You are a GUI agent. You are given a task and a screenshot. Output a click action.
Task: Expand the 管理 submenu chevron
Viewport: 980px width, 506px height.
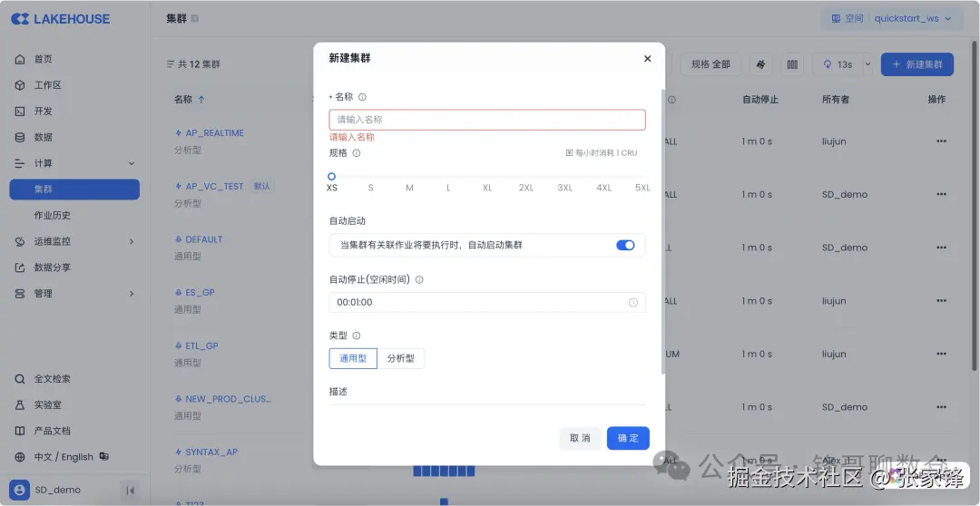coord(132,294)
